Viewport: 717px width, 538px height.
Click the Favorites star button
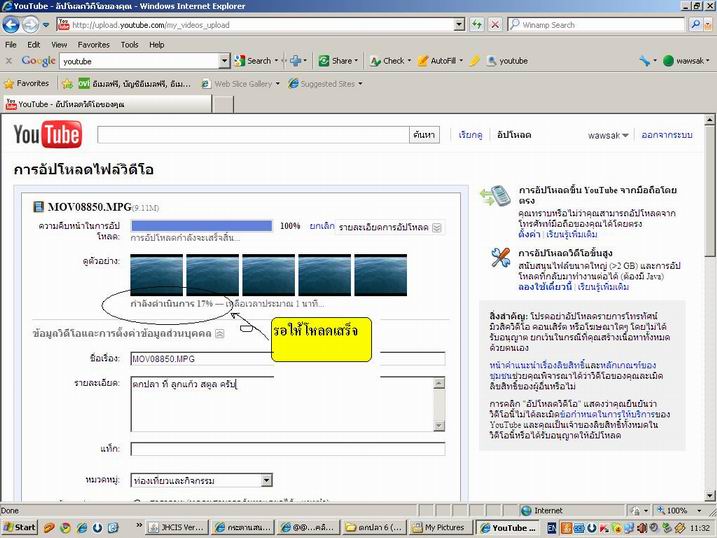(x=26, y=84)
